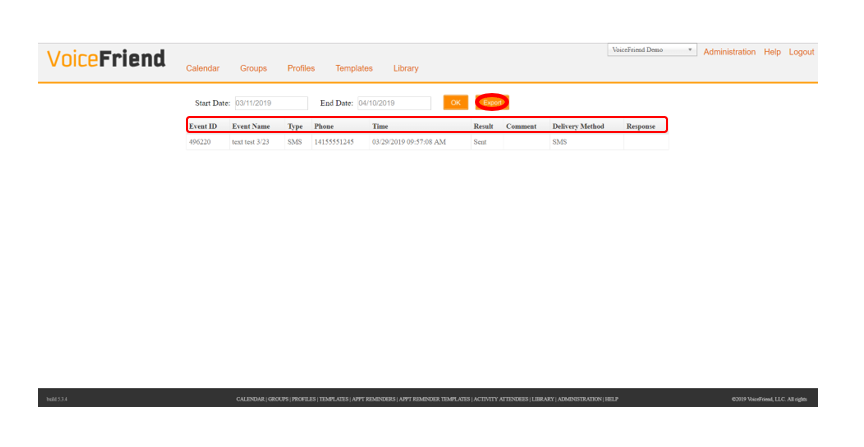Click HELP in the footer links

tap(612, 399)
